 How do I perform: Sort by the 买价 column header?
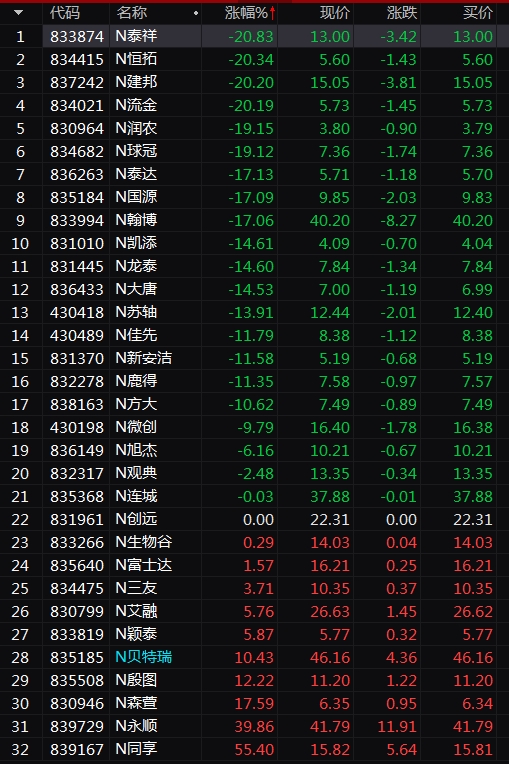point(478,13)
